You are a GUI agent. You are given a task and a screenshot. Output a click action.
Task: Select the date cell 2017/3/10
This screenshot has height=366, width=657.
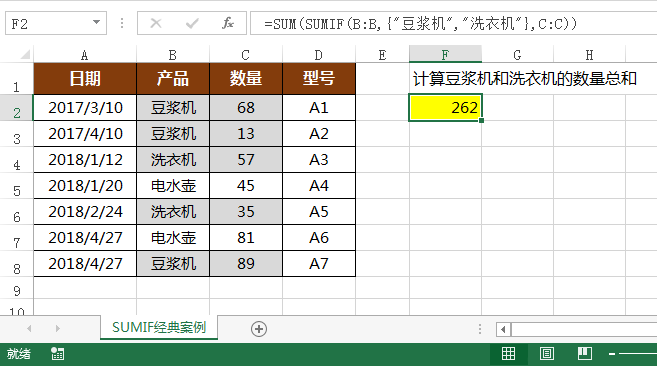click(x=85, y=108)
